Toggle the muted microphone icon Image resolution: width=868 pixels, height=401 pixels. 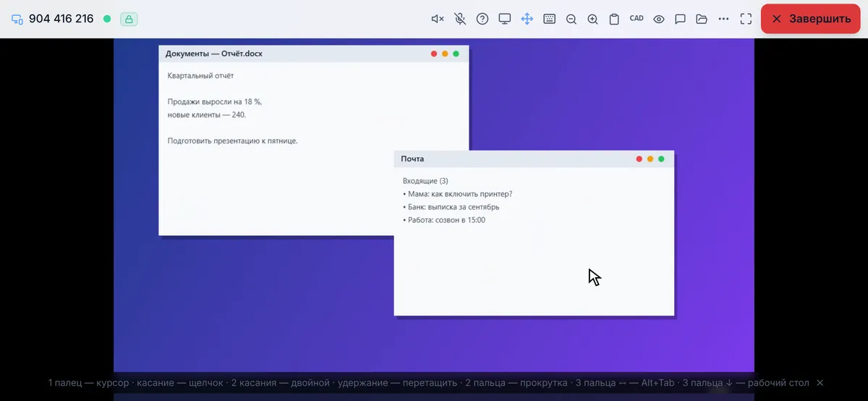(x=460, y=19)
